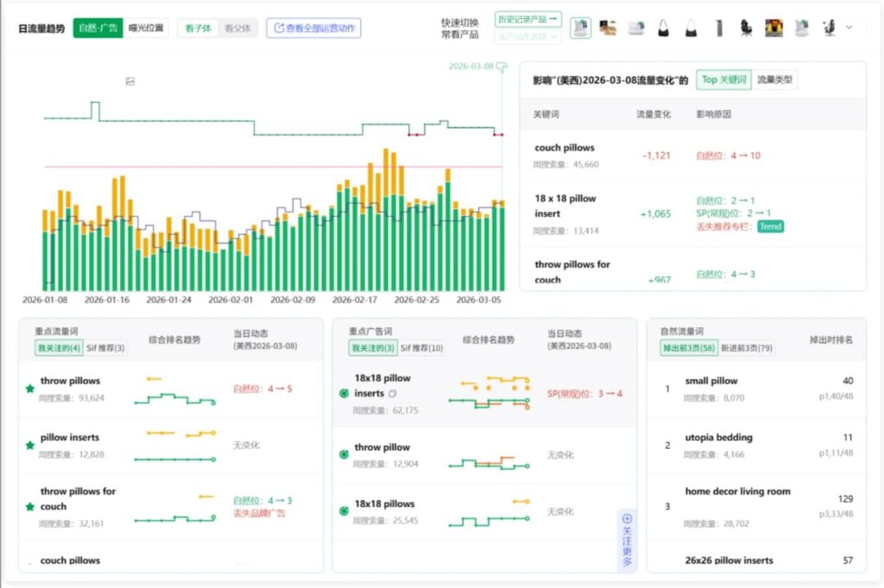Click the 2026-03-08 date marker on chart
The image size is (884, 588).
pyautogui.click(x=472, y=66)
